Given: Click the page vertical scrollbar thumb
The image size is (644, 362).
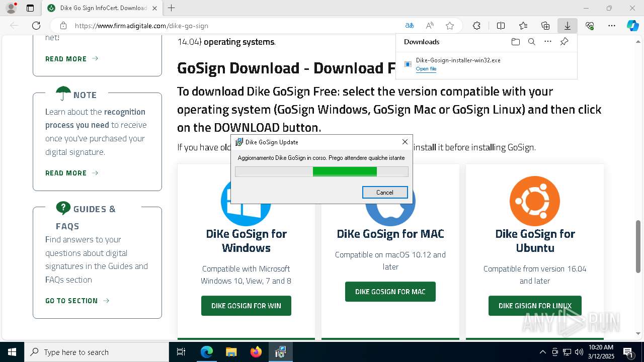Looking at the screenshot, I should 638,246.
